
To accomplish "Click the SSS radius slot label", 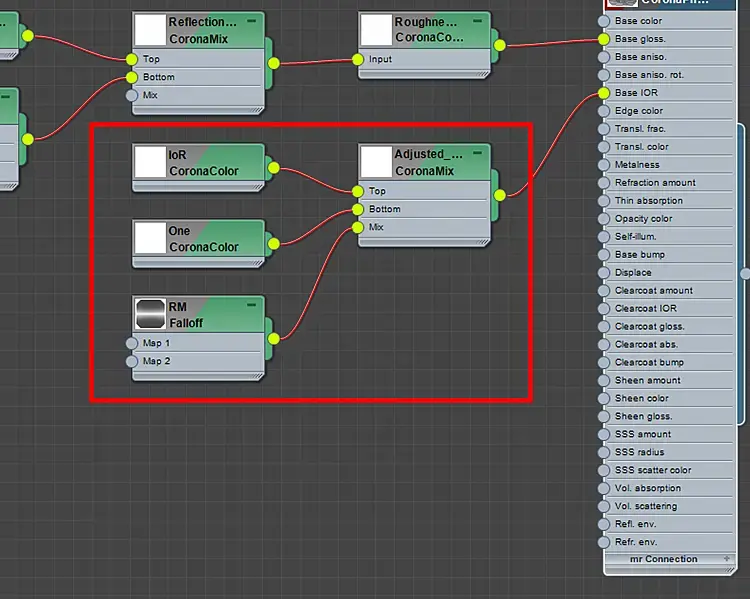I will (x=640, y=452).
